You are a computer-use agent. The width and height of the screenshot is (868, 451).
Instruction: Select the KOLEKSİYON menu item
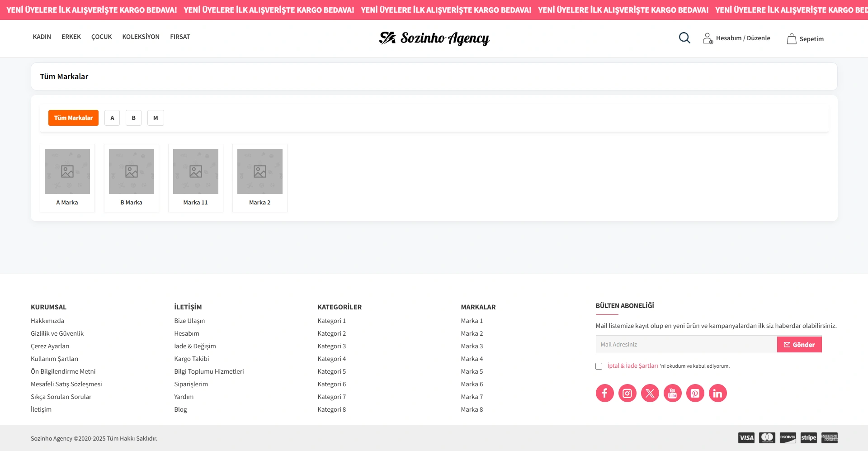[141, 37]
